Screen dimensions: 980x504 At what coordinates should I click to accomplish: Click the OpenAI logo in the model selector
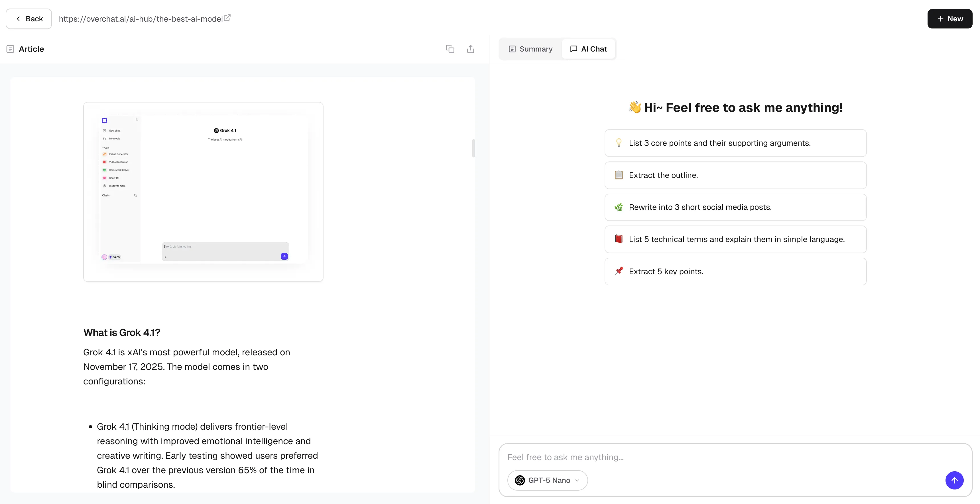[519, 480]
